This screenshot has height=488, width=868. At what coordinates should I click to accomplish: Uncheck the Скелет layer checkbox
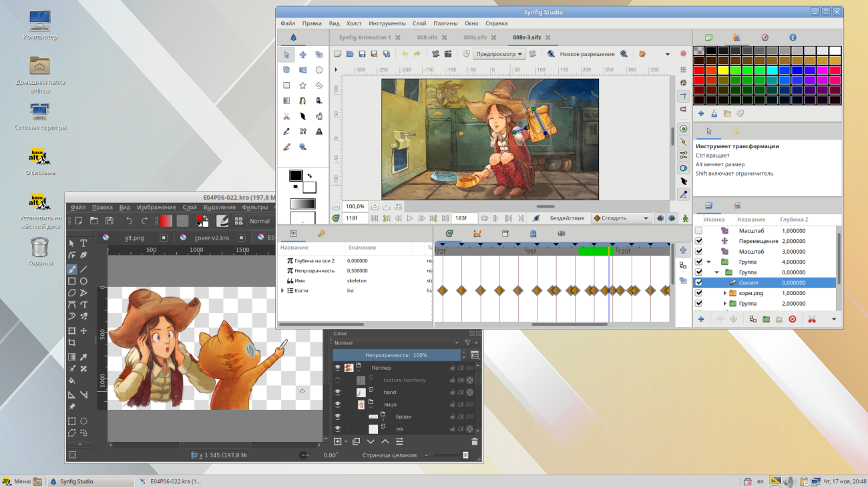pyautogui.click(x=699, y=282)
